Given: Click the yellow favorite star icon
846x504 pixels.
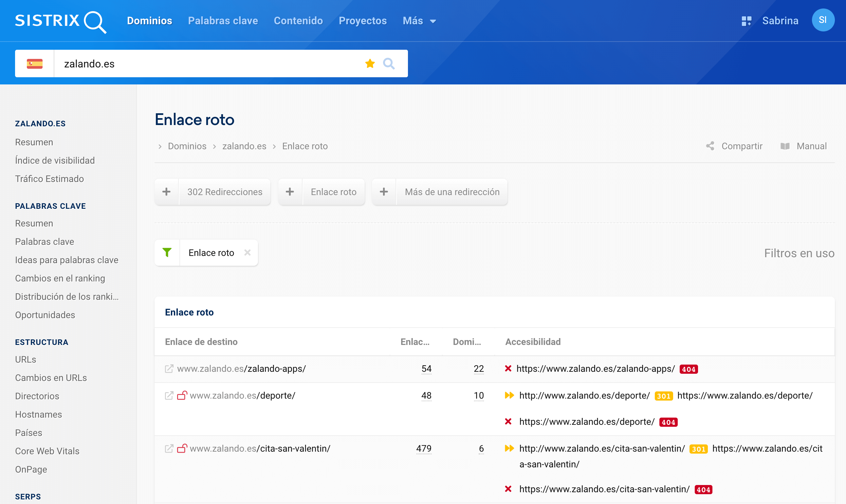Looking at the screenshot, I should tap(370, 63).
